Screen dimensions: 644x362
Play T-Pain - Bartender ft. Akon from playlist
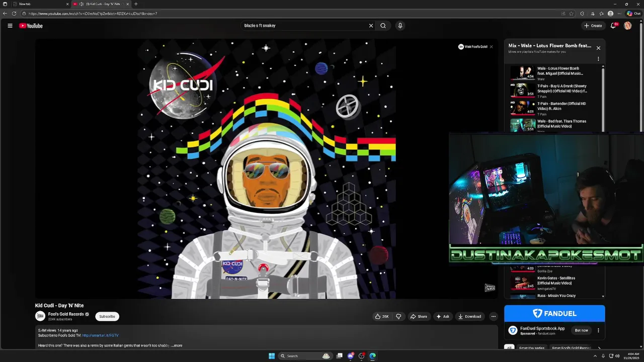(553, 109)
